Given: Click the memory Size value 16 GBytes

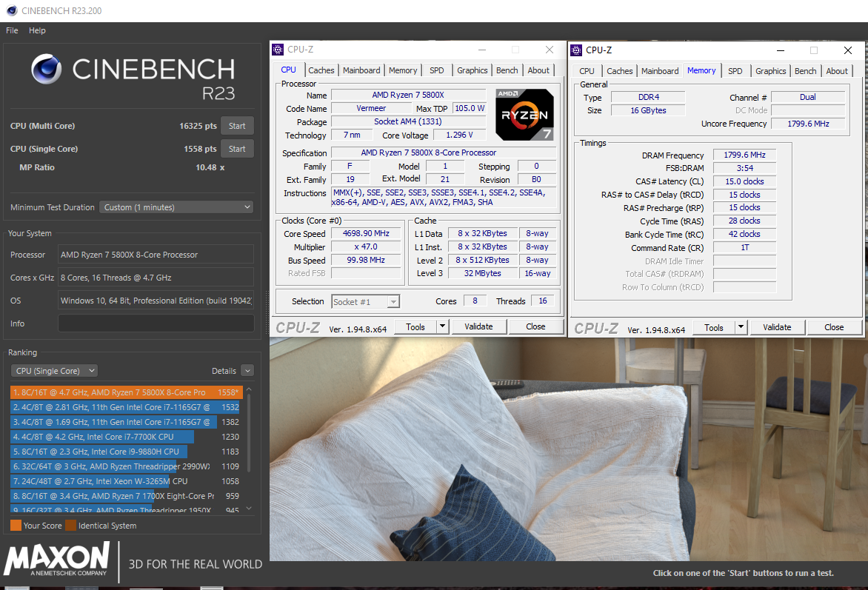Looking at the screenshot, I should [x=648, y=110].
